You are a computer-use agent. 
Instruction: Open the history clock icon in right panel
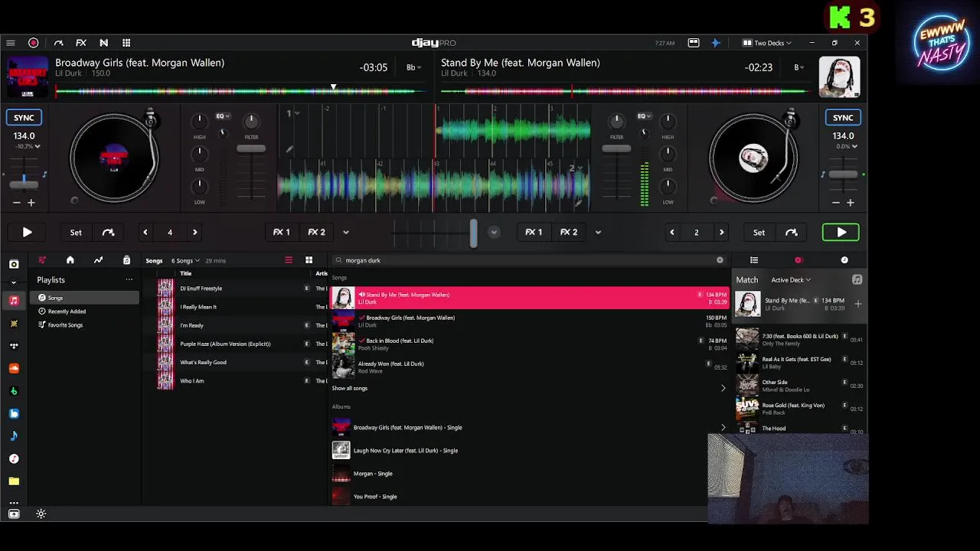(844, 260)
